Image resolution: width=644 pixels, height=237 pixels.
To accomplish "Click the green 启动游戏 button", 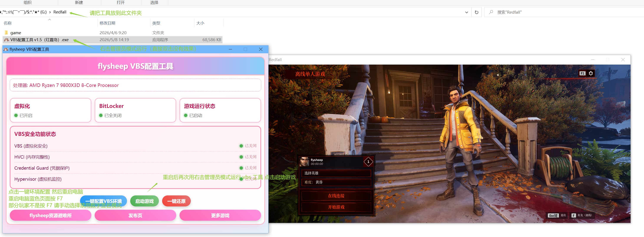I will [145, 201].
